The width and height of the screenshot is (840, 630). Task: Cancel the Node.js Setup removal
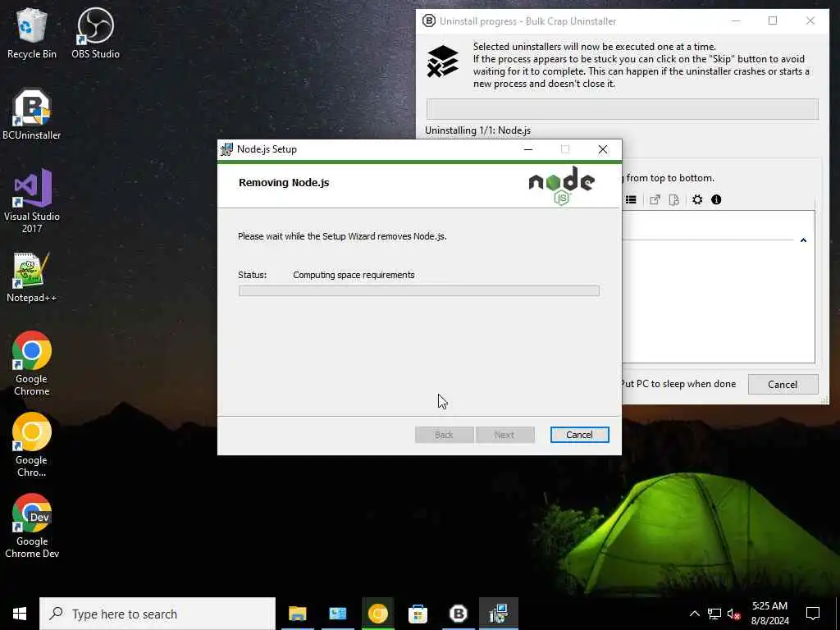580,435
